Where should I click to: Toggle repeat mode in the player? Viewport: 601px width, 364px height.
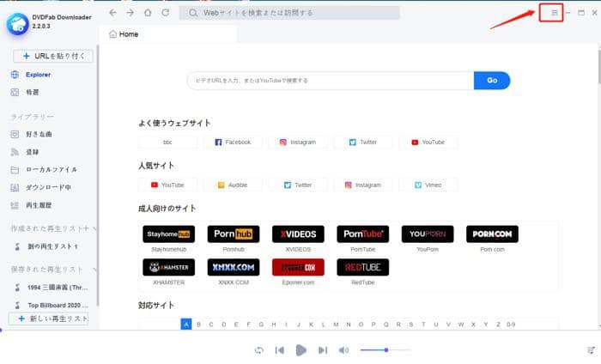tap(259, 350)
